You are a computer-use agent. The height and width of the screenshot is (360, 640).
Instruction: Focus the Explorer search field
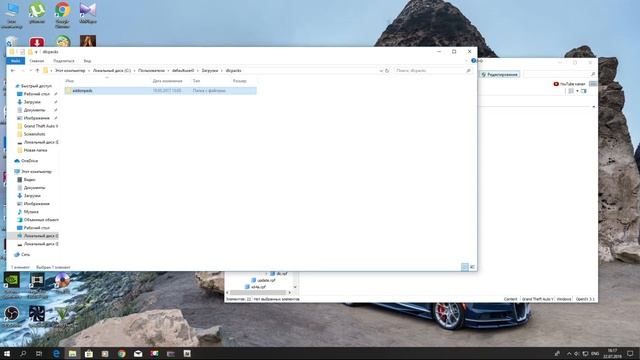pos(433,71)
